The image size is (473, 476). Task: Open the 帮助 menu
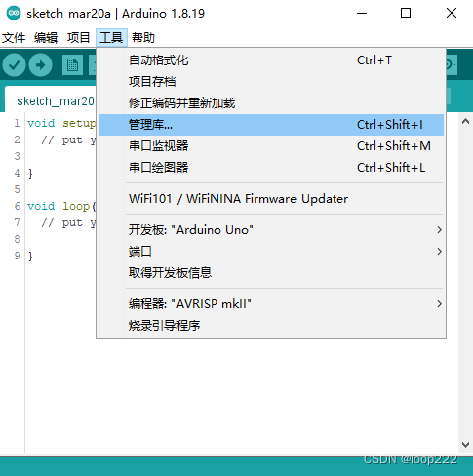coord(143,37)
